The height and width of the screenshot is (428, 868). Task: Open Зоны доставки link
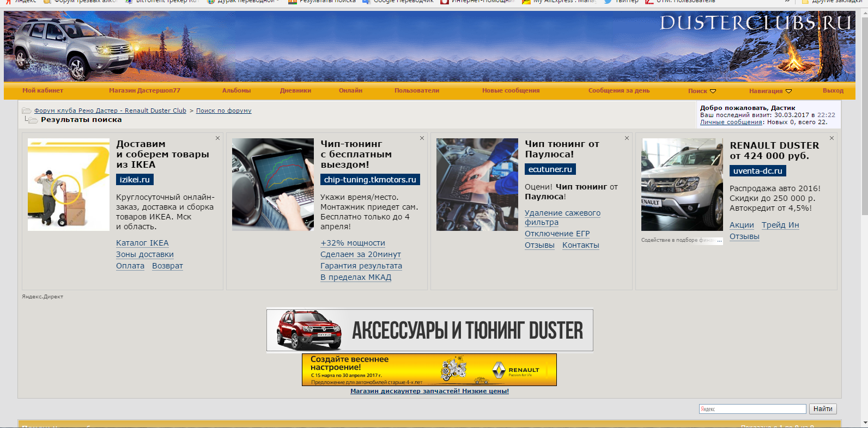[145, 254]
